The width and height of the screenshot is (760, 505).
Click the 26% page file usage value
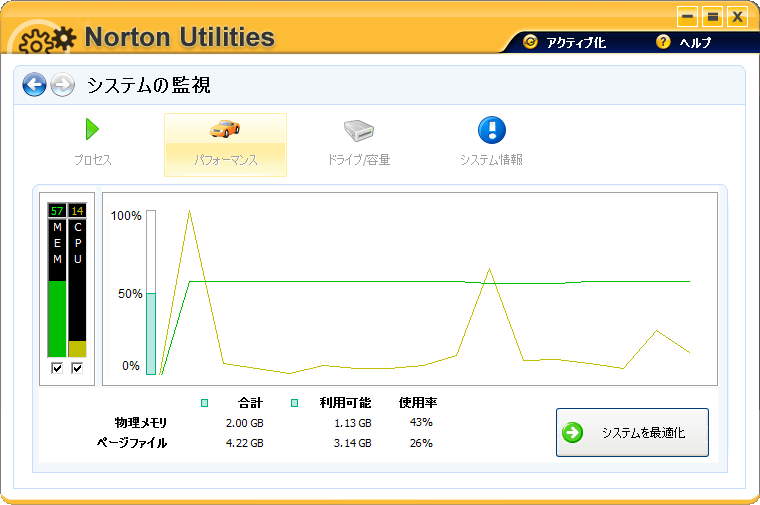pos(421,443)
